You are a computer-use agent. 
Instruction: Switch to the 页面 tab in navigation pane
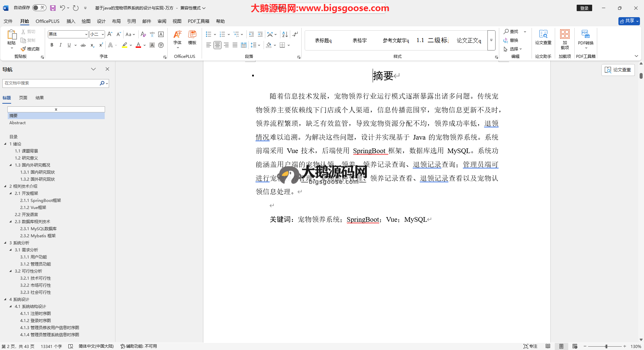point(23,98)
